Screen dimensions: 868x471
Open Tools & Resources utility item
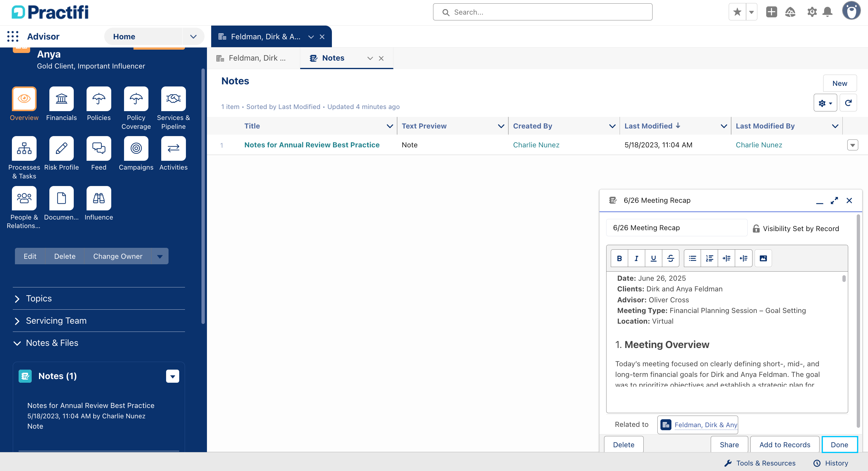(x=760, y=463)
